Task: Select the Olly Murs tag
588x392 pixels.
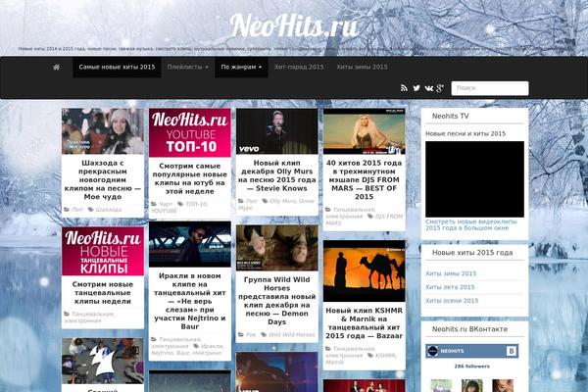Action: click(x=283, y=201)
